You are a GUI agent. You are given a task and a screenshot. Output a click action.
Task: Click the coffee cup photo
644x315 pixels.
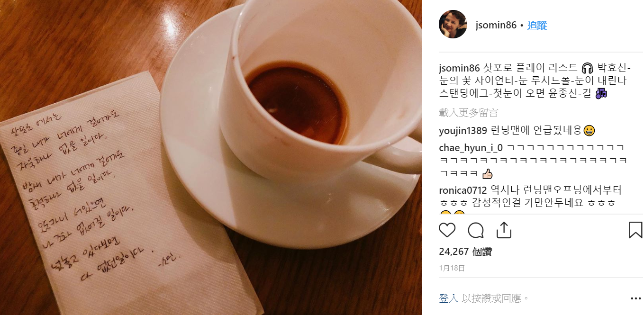303,109
